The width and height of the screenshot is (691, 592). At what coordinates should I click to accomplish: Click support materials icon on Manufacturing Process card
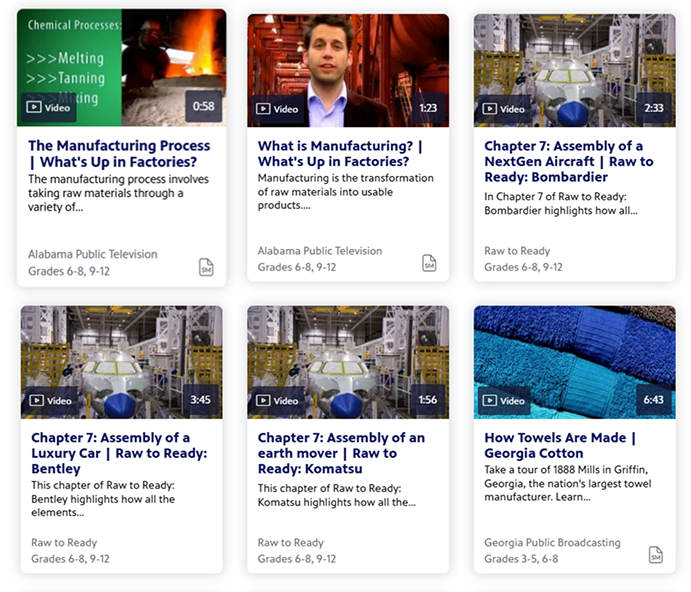pyautogui.click(x=206, y=267)
